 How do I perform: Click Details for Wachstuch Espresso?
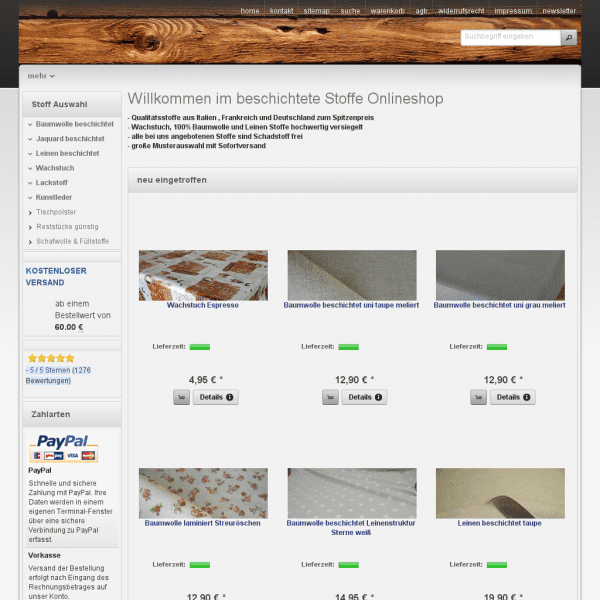point(216,397)
